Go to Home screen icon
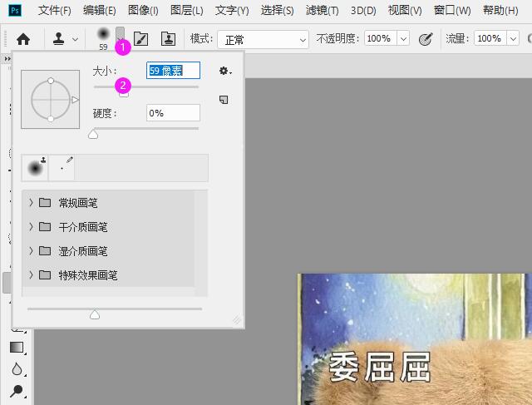532x405 pixels. 23,39
